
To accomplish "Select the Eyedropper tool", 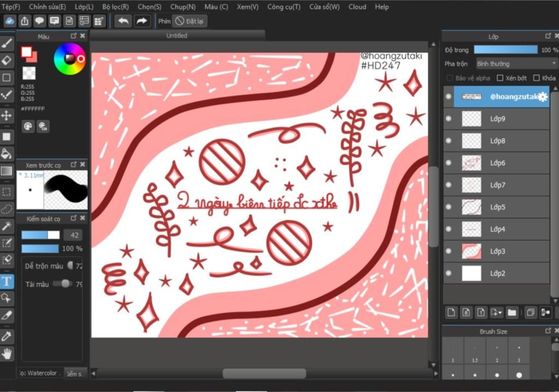I will [x=7, y=336].
